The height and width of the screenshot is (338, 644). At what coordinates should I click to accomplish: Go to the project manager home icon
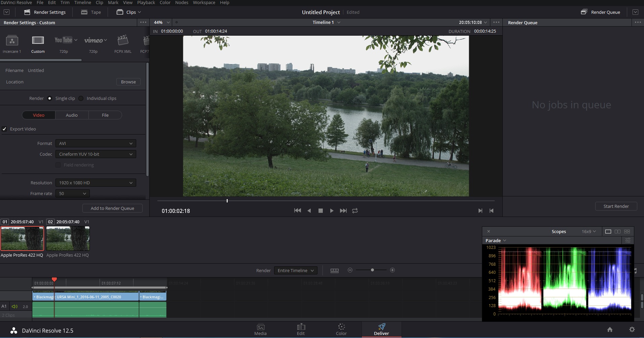[x=610, y=330]
